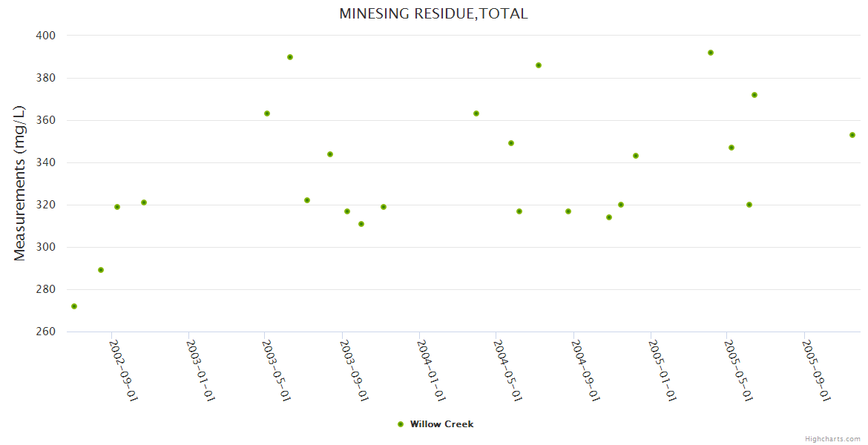Open the Highcharts.com credits link
Viewport: 868px width, 445px height.
pyautogui.click(x=832, y=439)
